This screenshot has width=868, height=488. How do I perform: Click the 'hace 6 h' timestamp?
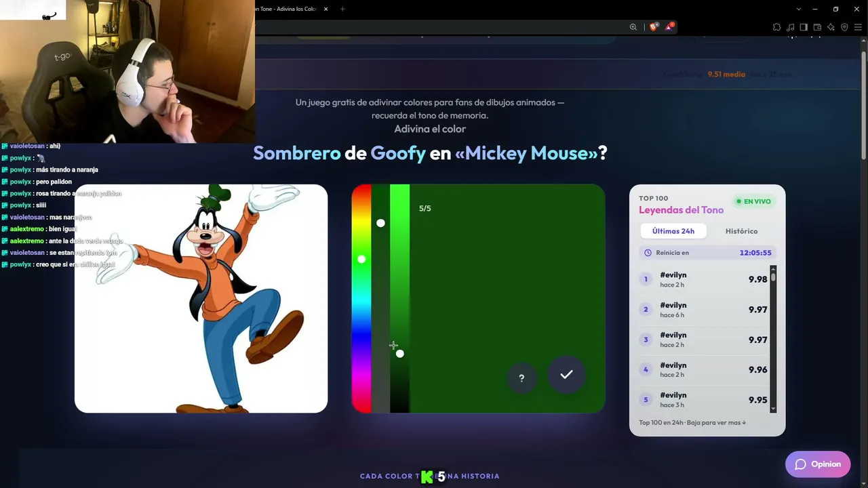coord(672,315)
